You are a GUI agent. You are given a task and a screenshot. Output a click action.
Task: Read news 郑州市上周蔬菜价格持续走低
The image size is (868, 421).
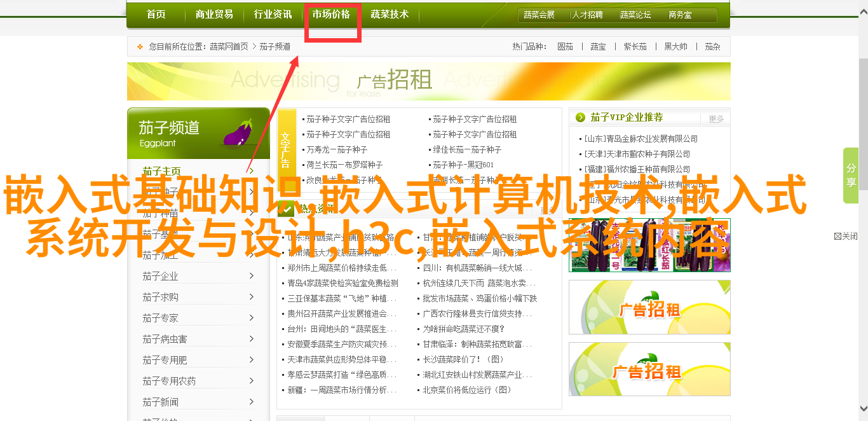[342, 268]
